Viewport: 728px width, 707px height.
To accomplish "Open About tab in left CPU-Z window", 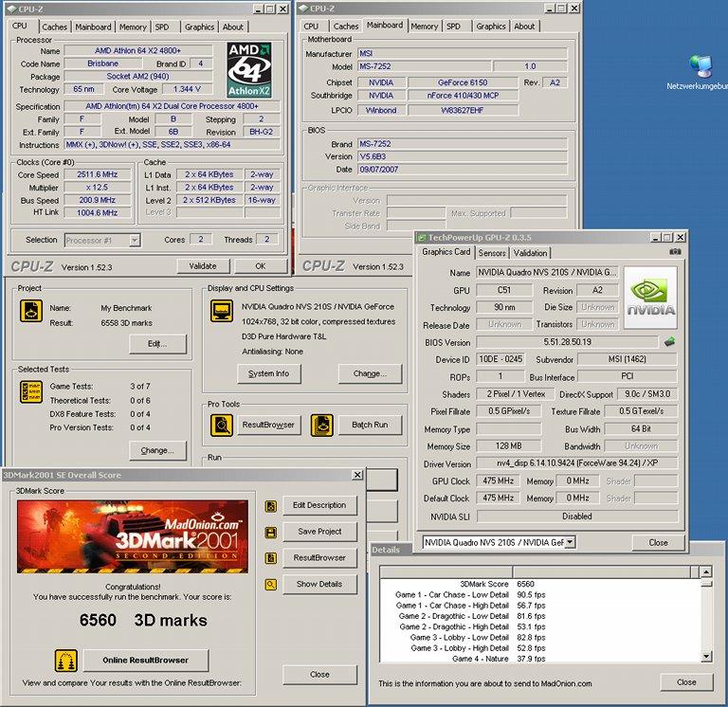I will point(232,27).
